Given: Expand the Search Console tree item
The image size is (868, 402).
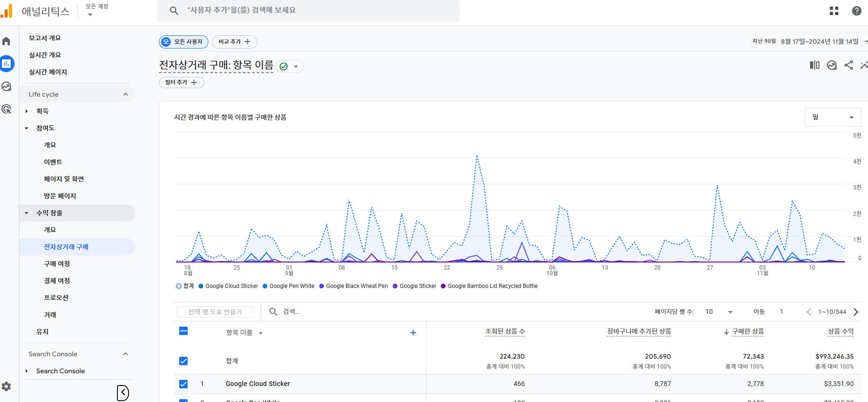Looking at the screenshot, I should click(x=26, y=371).
